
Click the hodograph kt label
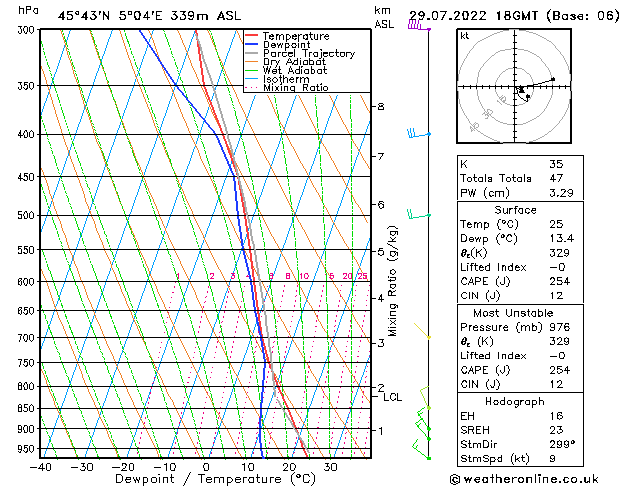pos(465,36)
